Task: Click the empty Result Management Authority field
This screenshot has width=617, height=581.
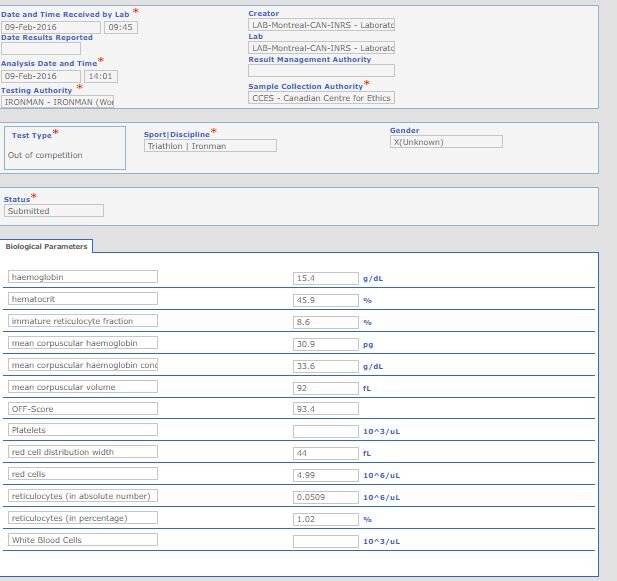Action: tap(321, 70)
